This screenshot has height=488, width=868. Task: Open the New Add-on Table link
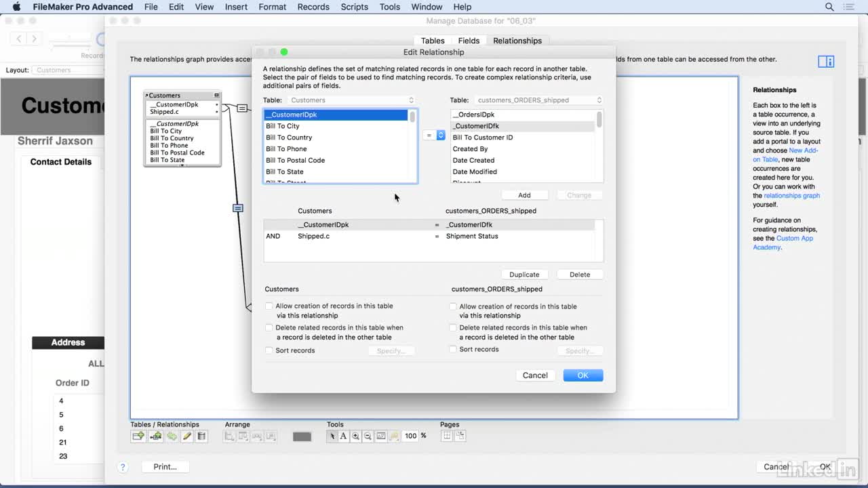click(785, 155)
